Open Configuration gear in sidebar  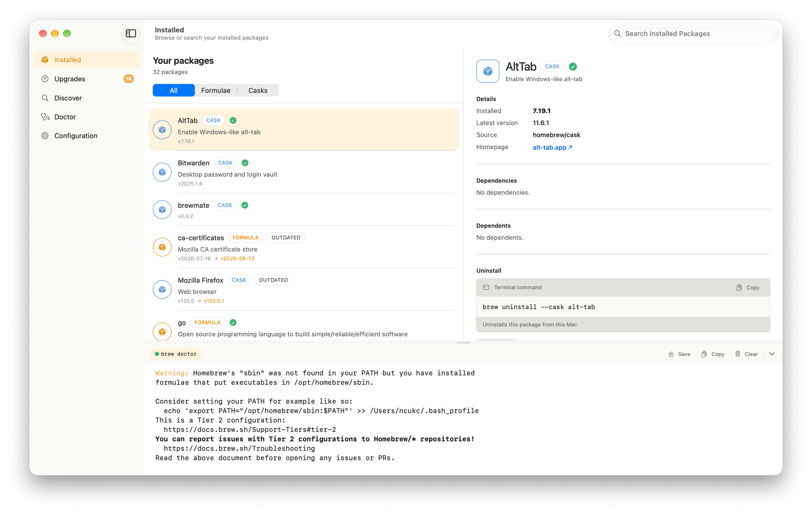[87, 136]
